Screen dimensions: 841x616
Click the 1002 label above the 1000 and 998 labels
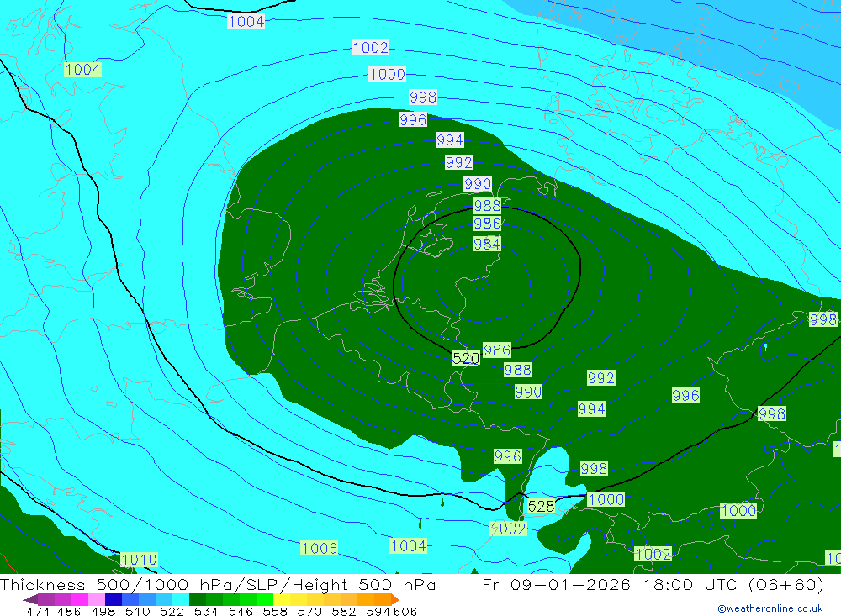coord(370,47)
